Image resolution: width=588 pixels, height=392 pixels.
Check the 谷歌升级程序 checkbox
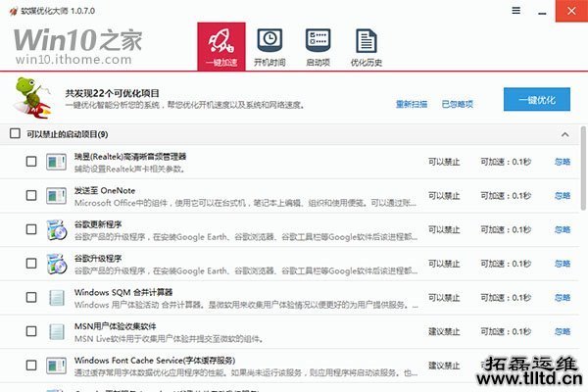pyautogui.click(x=31, y=264)
